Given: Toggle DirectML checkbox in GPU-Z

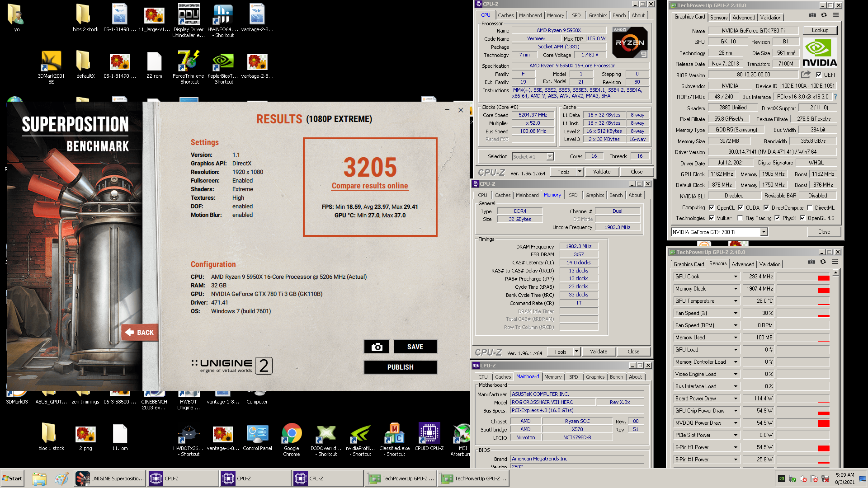Looking at the screenshot, I should coord(810,208).
